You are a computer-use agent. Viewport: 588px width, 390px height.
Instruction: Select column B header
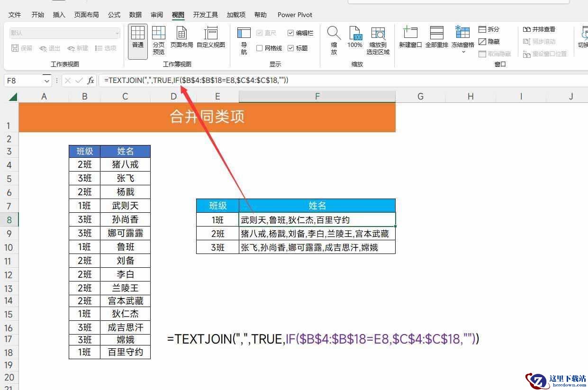(84, 97)
